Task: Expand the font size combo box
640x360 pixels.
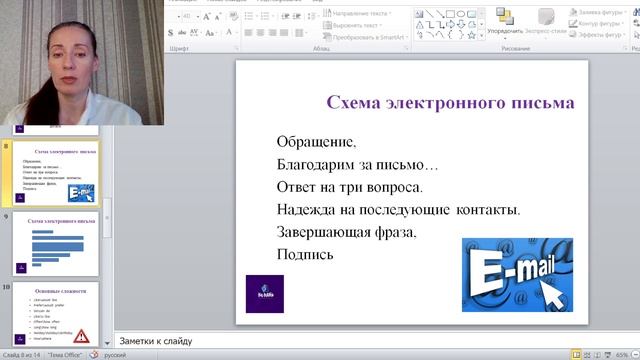Action: click(198, 17)
